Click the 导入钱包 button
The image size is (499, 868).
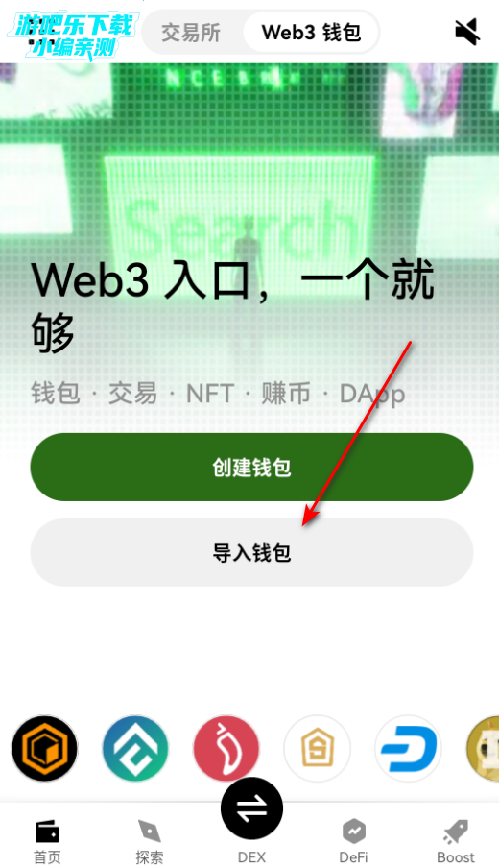coord(251,552)
